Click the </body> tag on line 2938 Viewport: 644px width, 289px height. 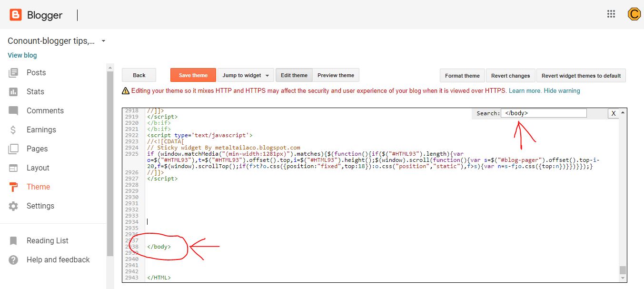click(159, 247)
